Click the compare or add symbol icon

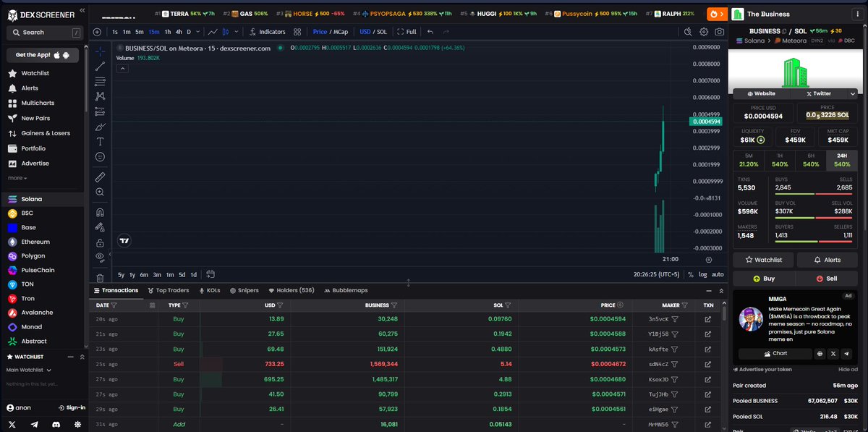coord(97,32)
